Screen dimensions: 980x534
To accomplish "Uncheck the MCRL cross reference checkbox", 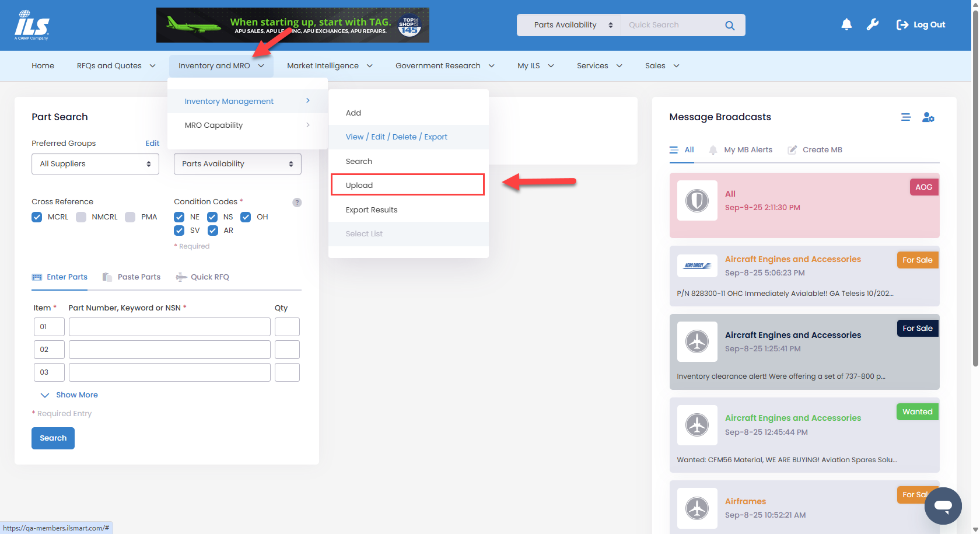I will pyautogui.click(x=37, y=217).
